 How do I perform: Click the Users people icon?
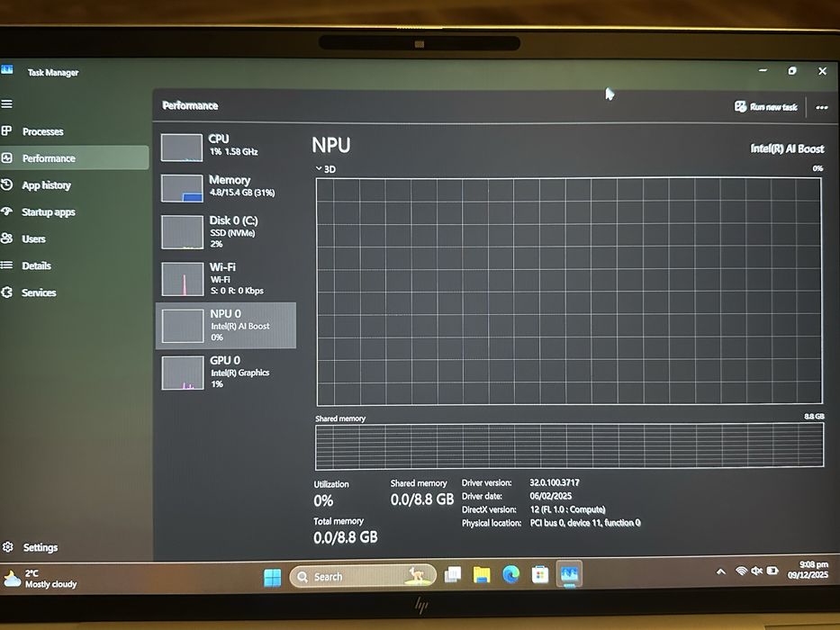pyautogui.click(x=6, y=238)
